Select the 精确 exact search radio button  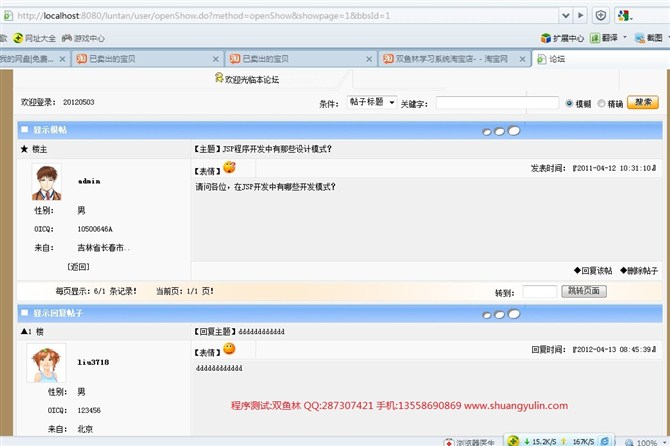coord(601,103)
